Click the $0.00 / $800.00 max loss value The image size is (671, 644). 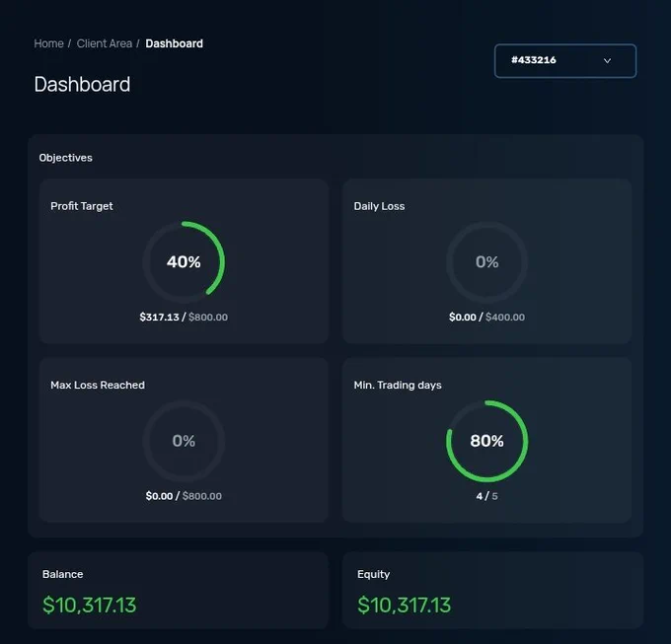pos(184,496)
